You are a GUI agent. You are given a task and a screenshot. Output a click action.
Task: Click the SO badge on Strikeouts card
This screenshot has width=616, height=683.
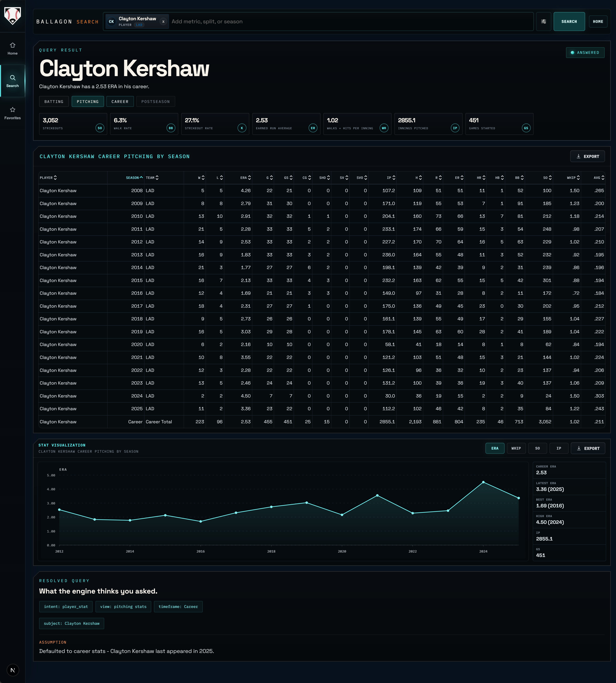click(100, 128)
